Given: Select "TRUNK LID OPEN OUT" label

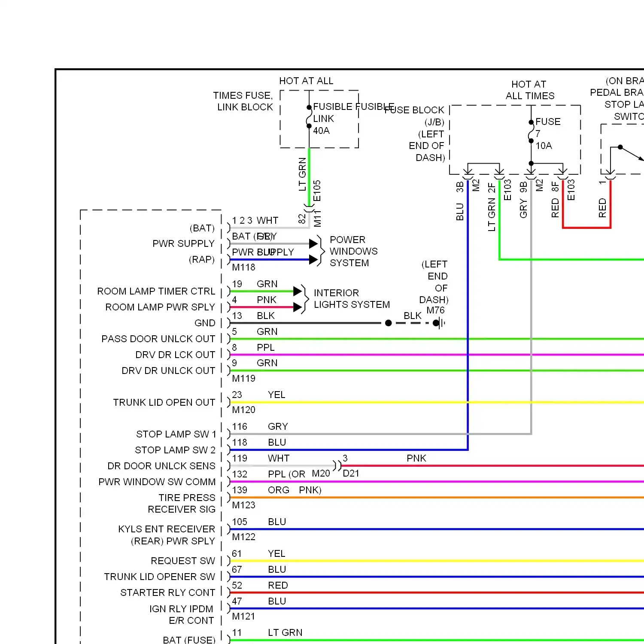Looking at the screenshot, I should click(x=164, y=402).
